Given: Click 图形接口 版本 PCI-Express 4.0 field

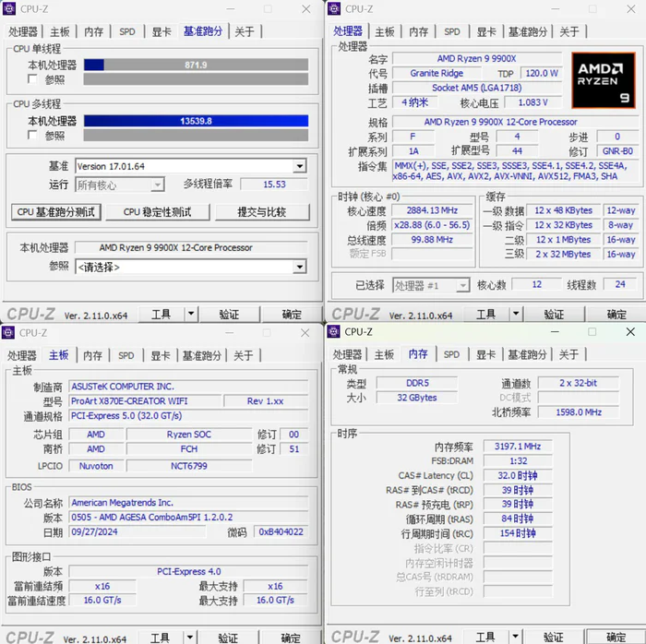Looking at the screenshot, I should 188,571.
